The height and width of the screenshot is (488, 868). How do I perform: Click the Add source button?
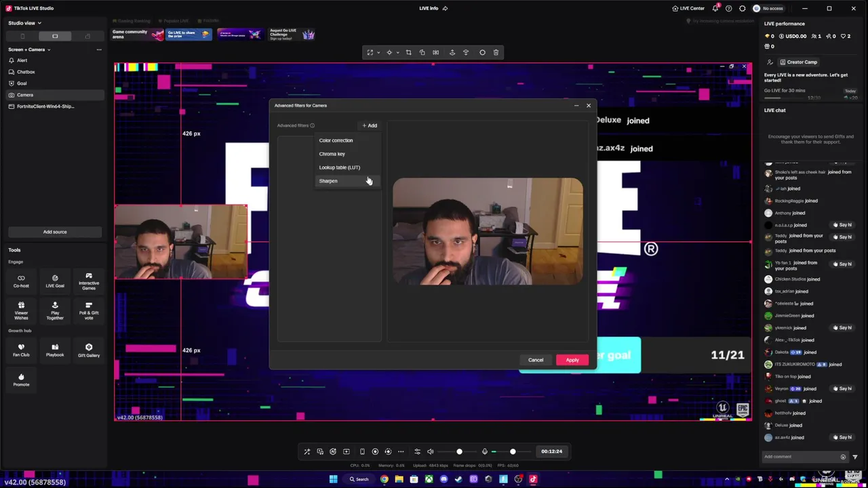pos(55,232)
